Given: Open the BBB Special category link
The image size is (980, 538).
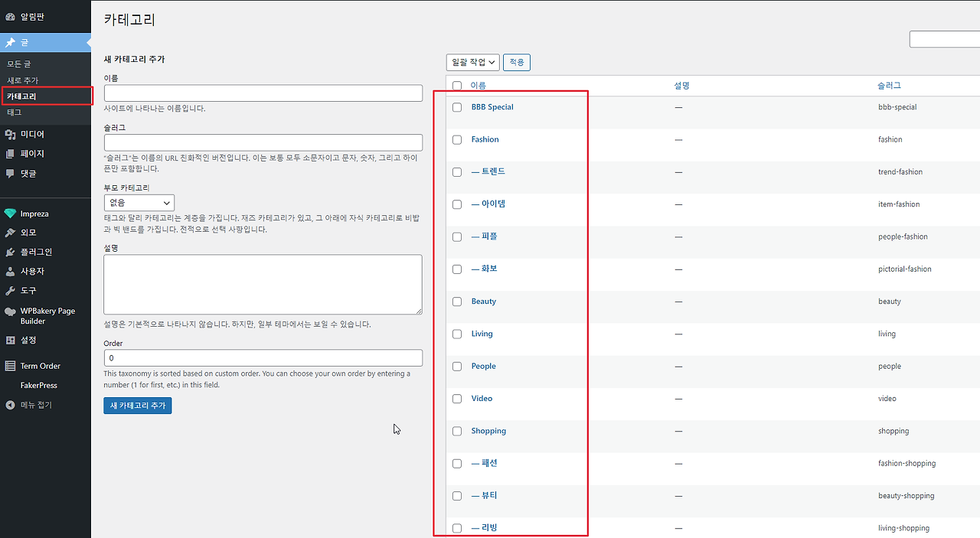Looking at the screenshot, I should (492, 107).
